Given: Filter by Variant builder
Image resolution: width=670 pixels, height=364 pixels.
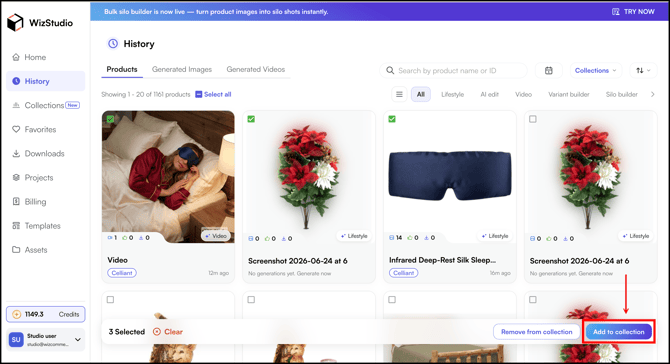Looking at the screenshot, I should (569, 94).
